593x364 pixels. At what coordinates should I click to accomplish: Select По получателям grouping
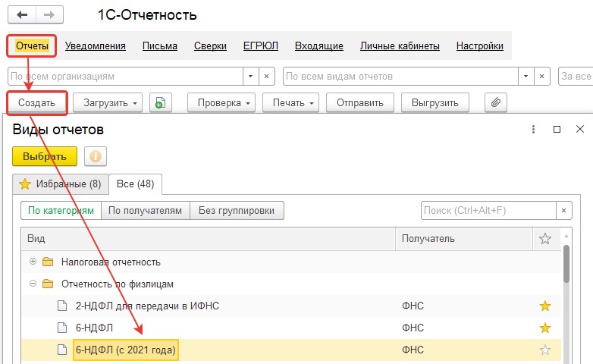click(x=146, y=211)
